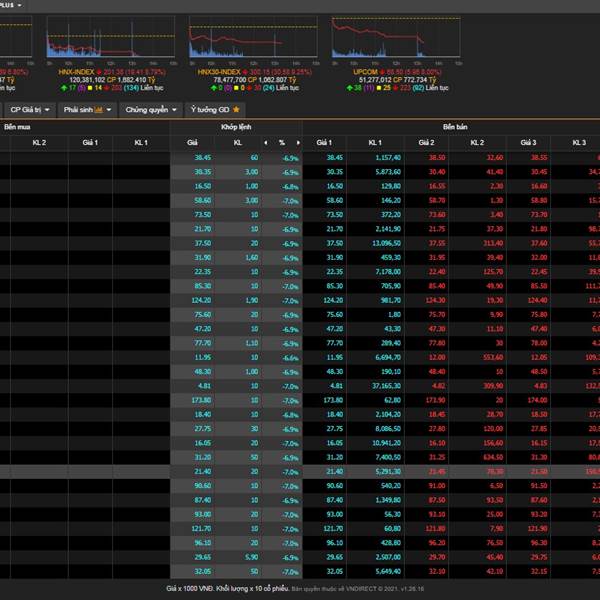The width and height of the screenshot is (600, 600).
Task: Open the Ý tưởng GD tab
Action: [x=215, y=110]
